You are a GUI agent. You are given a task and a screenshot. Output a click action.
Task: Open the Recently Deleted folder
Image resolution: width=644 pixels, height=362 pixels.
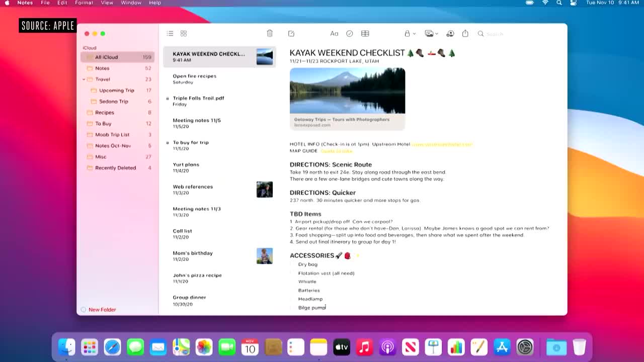point(117,168)
